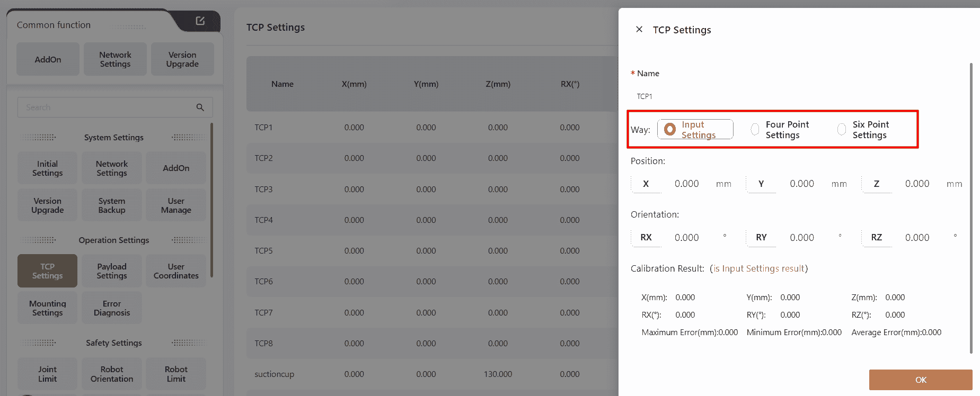Choose Six Point Settings calibration way
This screenshot has width=980, height=396.
click(x=842, y=130)
